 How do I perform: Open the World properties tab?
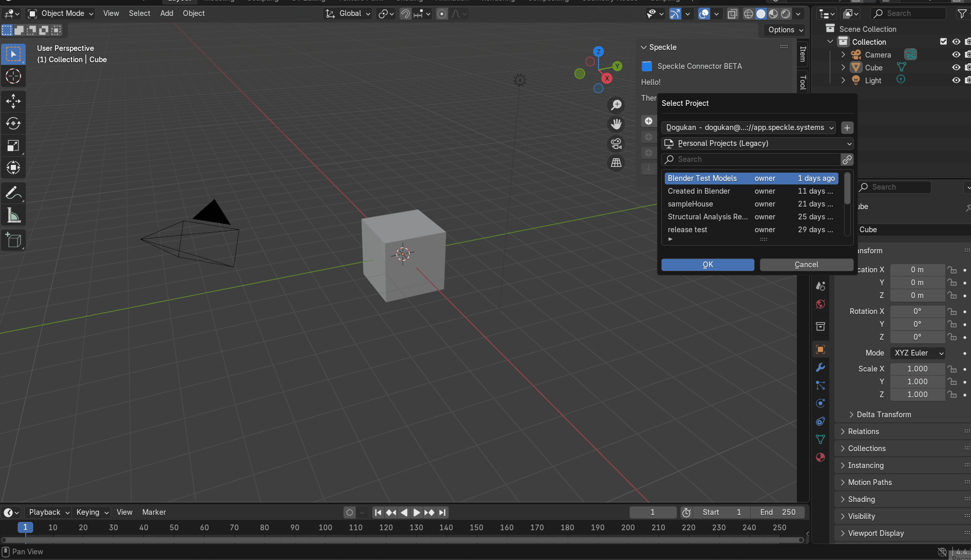(x=820, y=304)
